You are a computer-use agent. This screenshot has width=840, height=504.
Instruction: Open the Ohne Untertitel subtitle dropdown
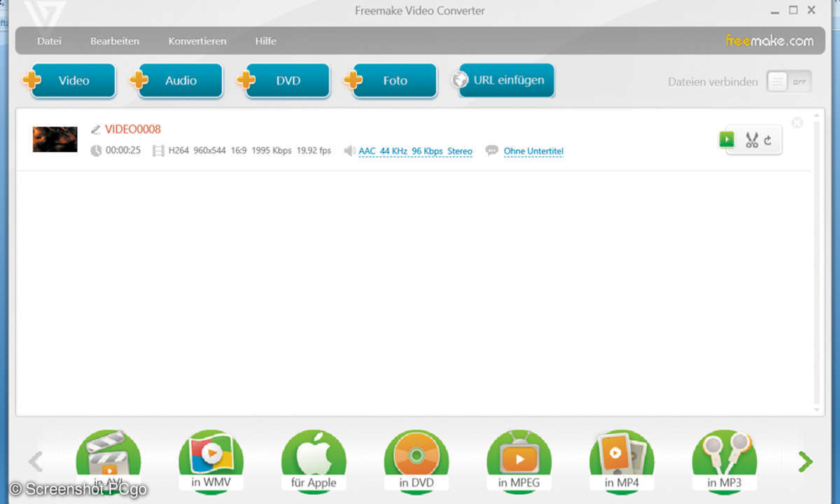[533, 151]
